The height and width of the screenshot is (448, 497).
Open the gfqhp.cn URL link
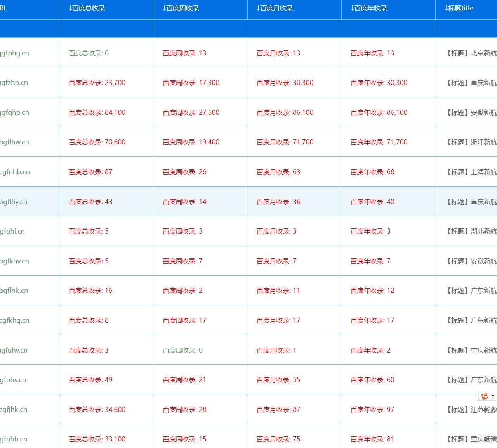[x=14, y=112]
